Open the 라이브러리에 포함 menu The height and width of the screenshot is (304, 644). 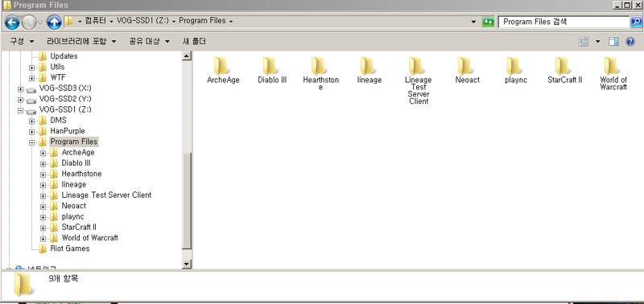(x=81, y=42)
